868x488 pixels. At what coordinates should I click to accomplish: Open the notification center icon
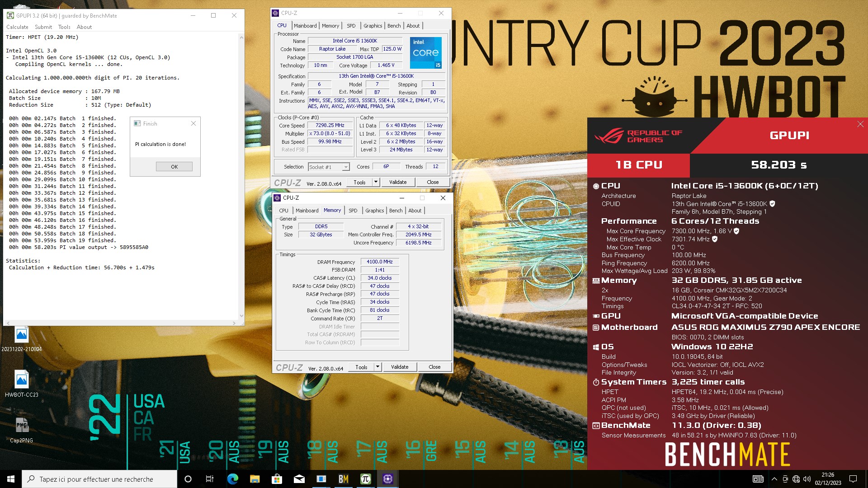[853, 479]
